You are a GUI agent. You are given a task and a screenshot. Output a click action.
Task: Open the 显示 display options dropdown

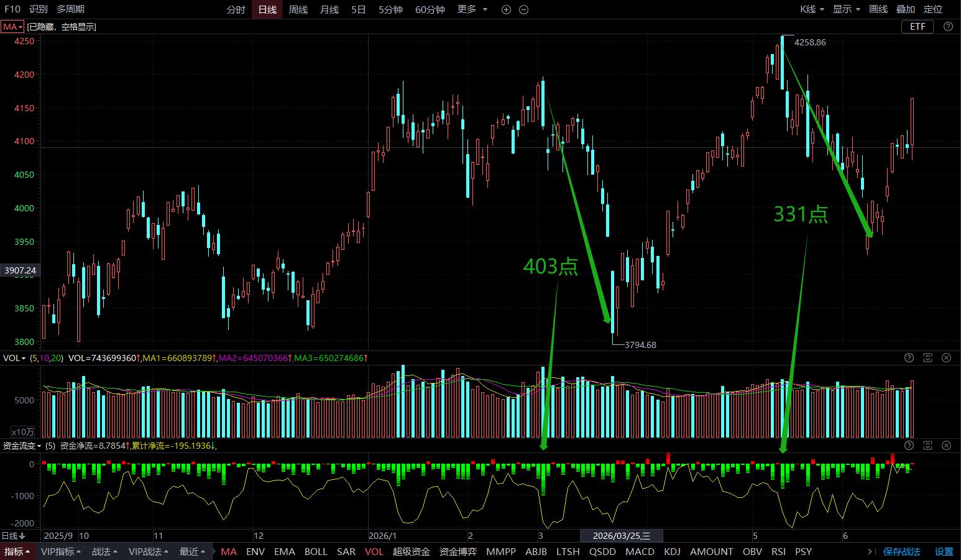847,9
